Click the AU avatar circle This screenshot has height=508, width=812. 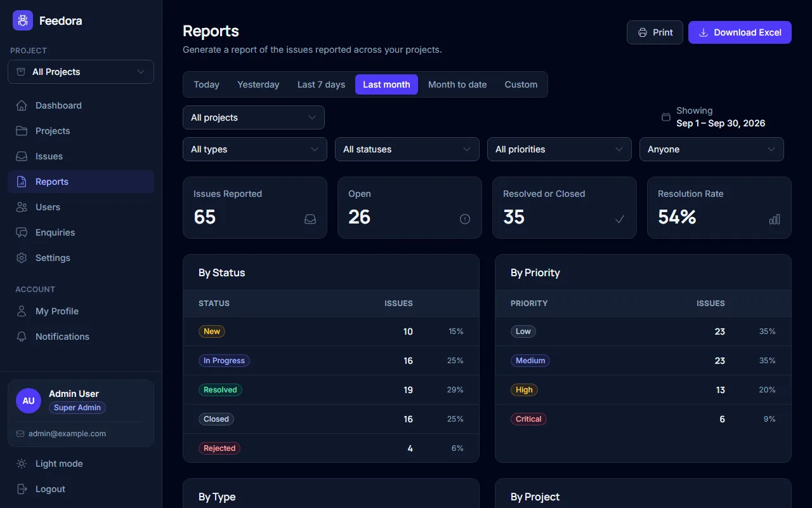coord(29,401)
